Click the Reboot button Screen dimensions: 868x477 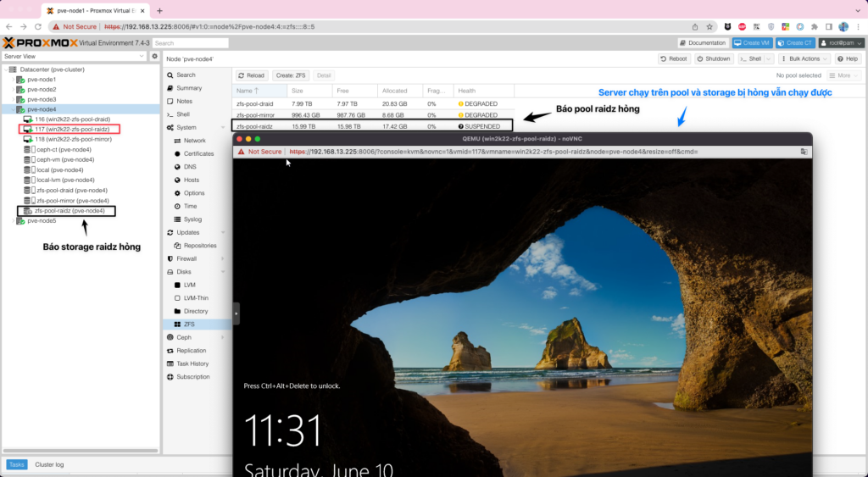pos(674,58)
